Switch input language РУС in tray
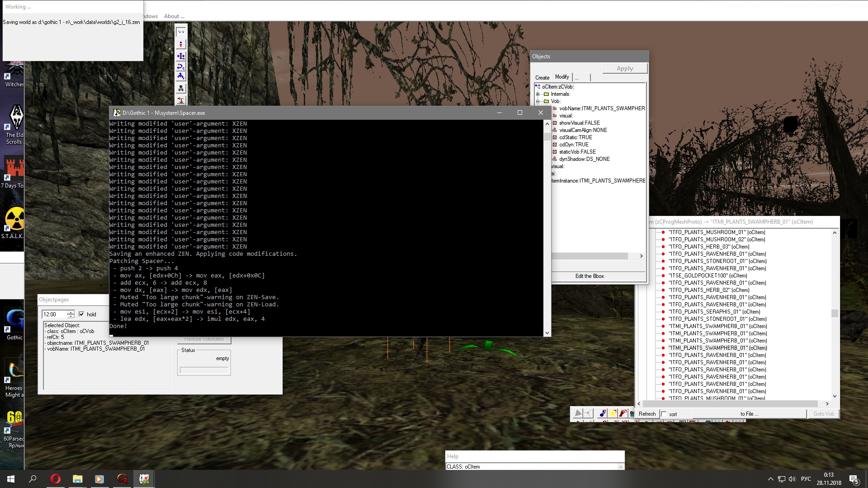The image size is (868, 488). (806, 479)
